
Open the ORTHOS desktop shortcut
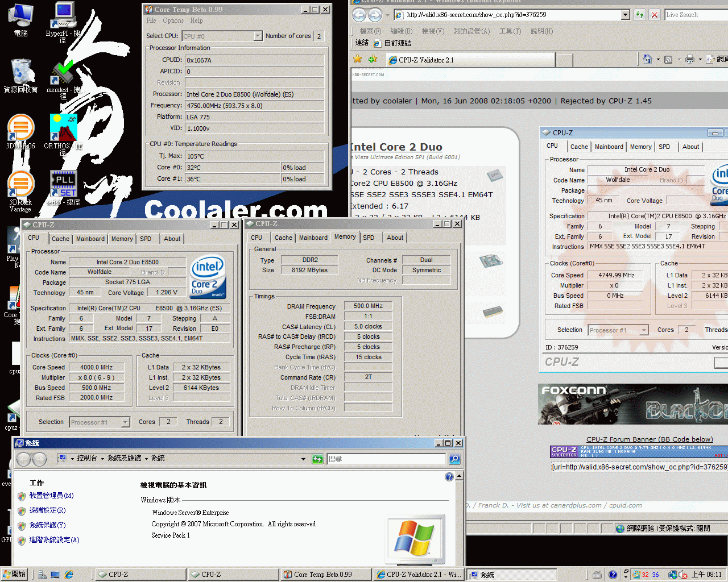(x=63, y=135)
